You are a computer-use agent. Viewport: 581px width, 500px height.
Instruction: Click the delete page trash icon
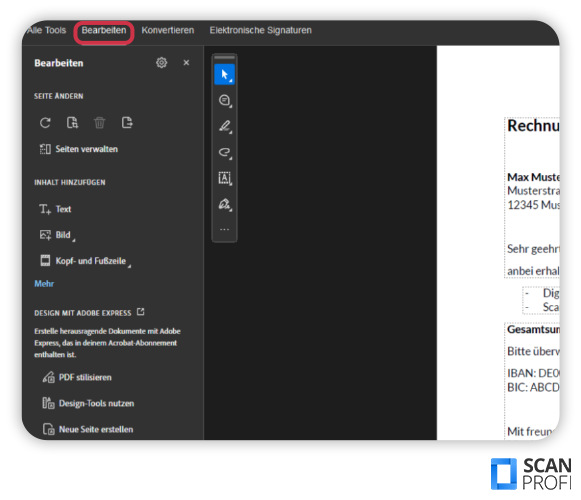tap(99, 123)
